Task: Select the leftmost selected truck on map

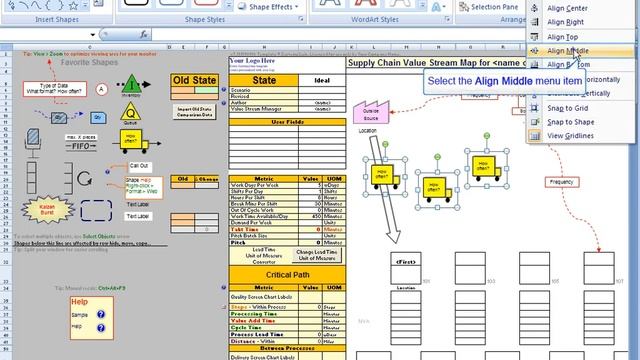Action: 385,177
